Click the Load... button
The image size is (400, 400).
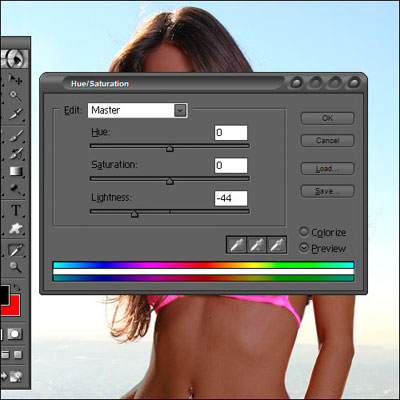click(x=327, y=169)
